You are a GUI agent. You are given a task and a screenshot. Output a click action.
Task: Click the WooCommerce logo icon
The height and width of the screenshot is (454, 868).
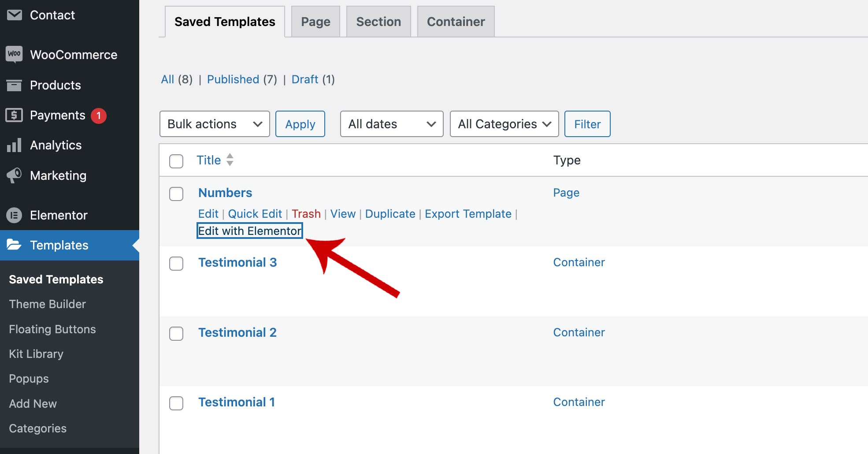tap(14, 55)
